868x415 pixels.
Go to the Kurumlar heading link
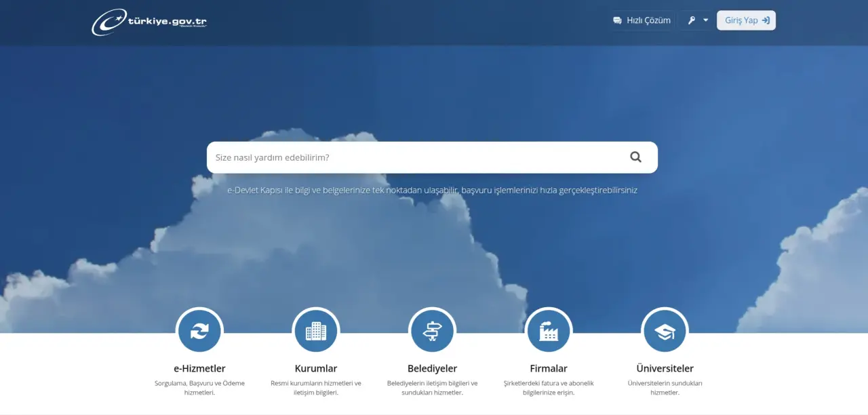click(316, 369)
